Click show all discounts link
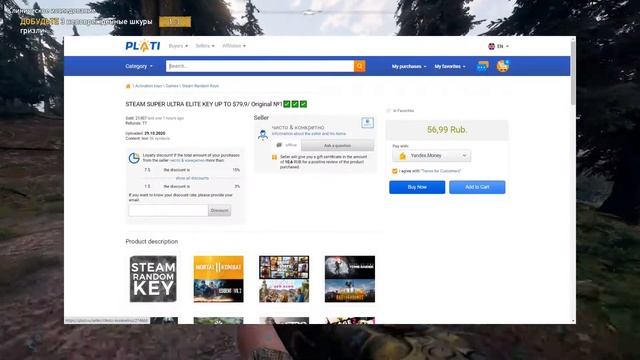The image size is (640, 360). pos(192,178)
